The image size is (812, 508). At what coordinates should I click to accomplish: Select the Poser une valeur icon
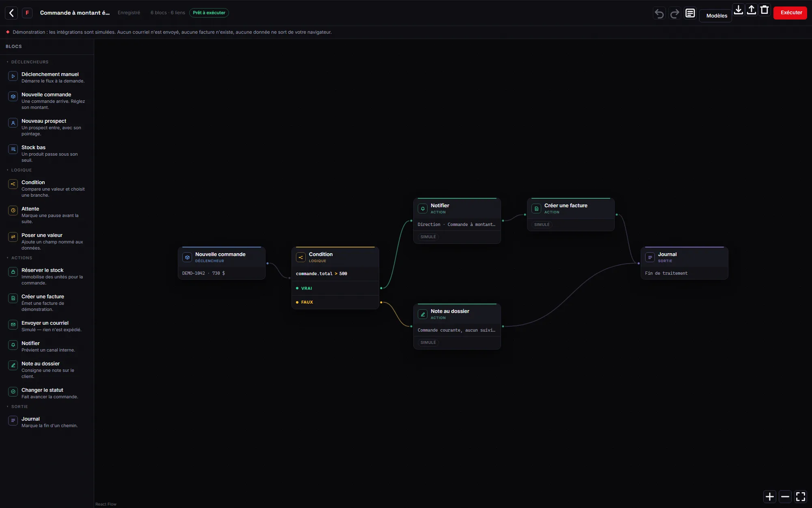tap(13, 237)
